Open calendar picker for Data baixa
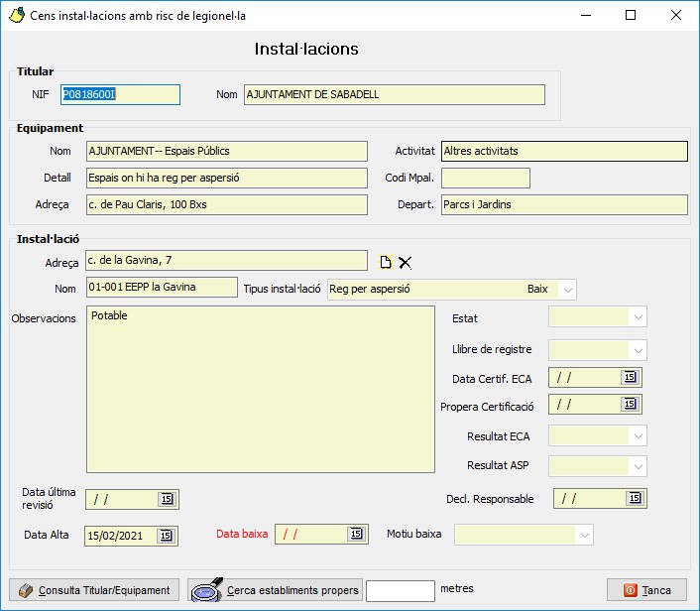Screen dimensions: 700x611 (x=355, y=534)
